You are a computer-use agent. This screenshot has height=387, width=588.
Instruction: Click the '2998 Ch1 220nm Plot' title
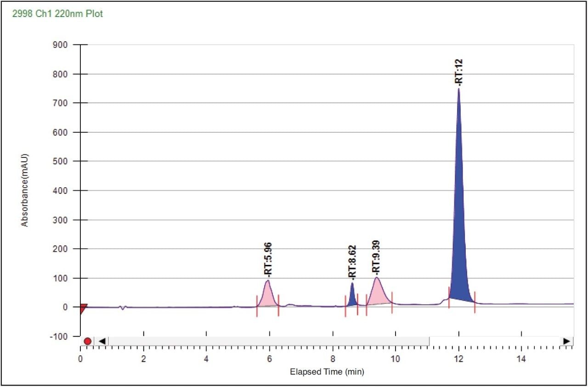(x=57, y=14)
